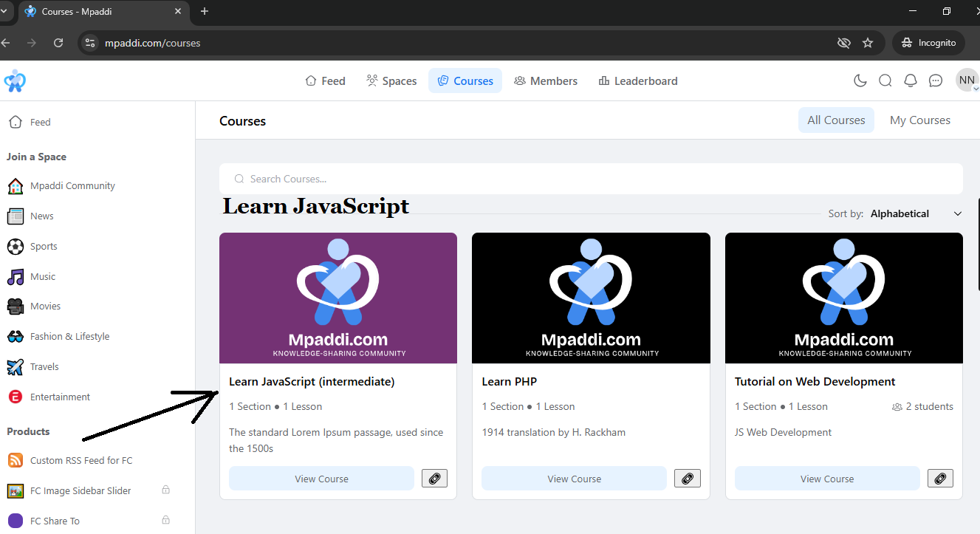Viewport: 980px width, 534px height.
Task: Go to Spaces in top navigation
Action: [x=391, y=81]
